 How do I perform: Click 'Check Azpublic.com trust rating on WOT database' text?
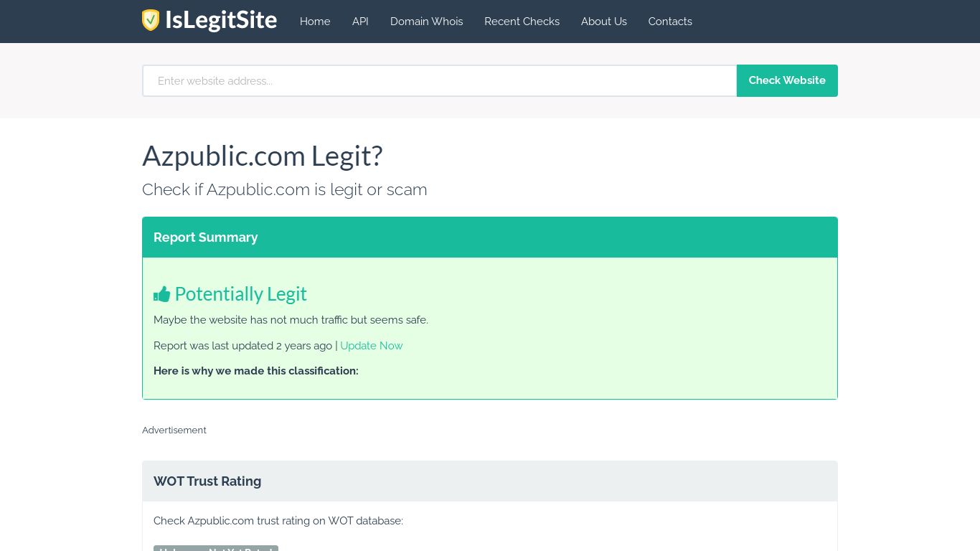278,521
